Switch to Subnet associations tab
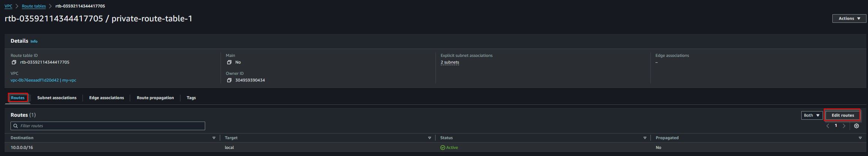The image size is (868, 156). pyautogui.click(x=57, y=98)
